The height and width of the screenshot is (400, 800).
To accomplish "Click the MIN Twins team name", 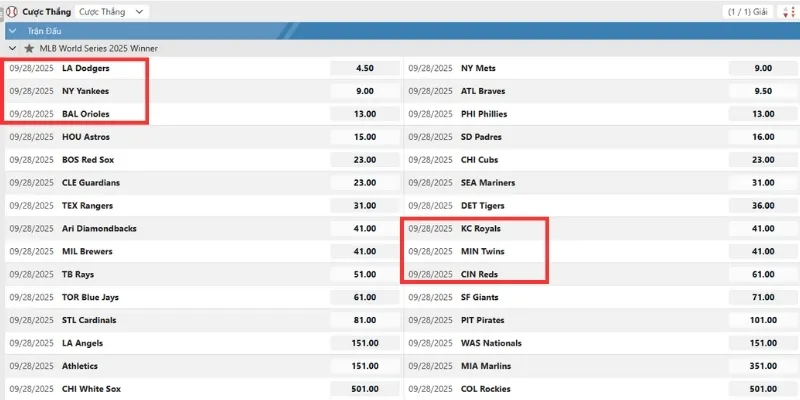I will point(482,252).
